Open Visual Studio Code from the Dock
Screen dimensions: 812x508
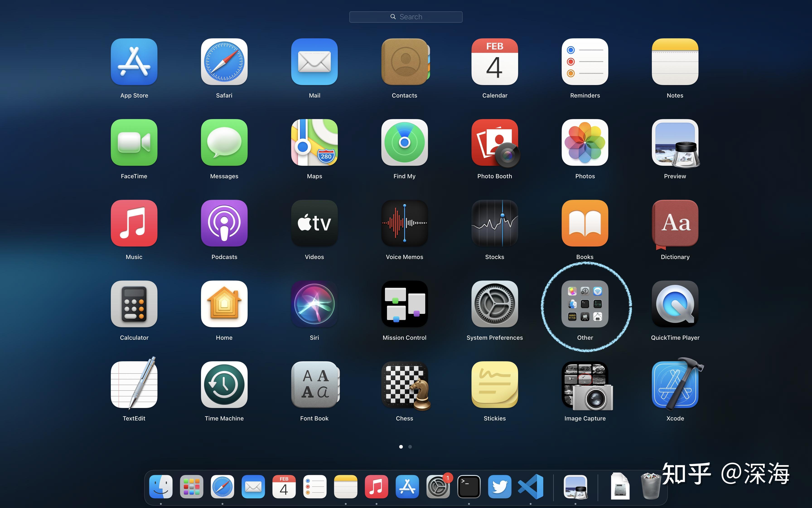tap(530, 486)
